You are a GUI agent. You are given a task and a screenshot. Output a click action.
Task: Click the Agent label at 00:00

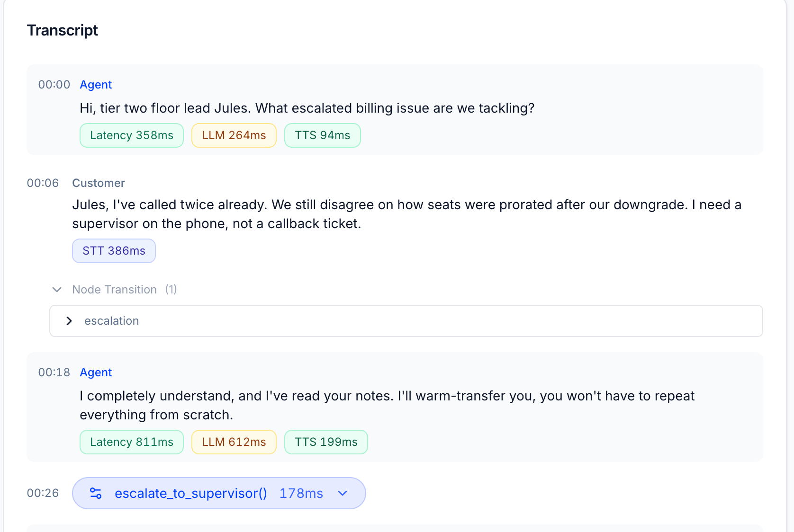click(96, 85)
